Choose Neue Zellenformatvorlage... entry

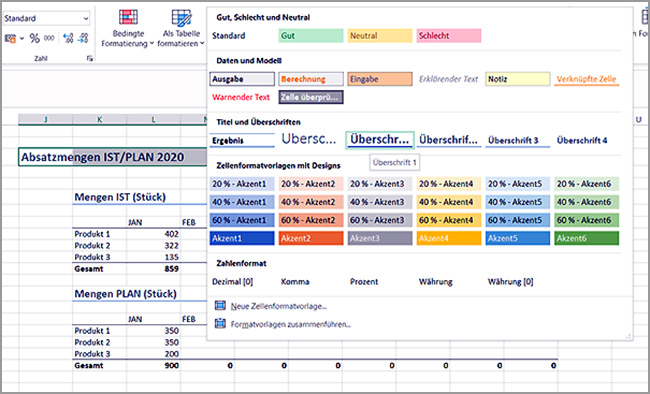coord(279,306)
